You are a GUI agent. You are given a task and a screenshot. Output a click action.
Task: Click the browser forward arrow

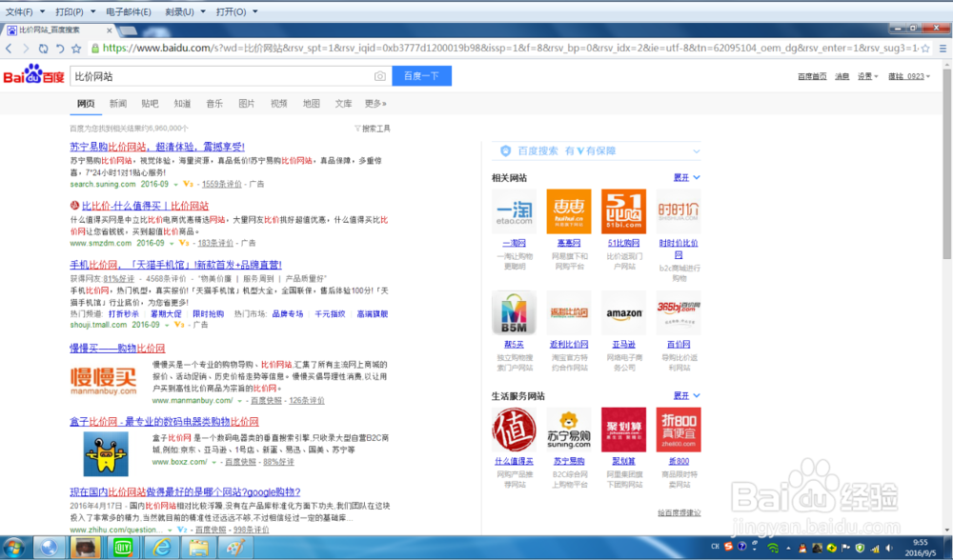[26, 48]
